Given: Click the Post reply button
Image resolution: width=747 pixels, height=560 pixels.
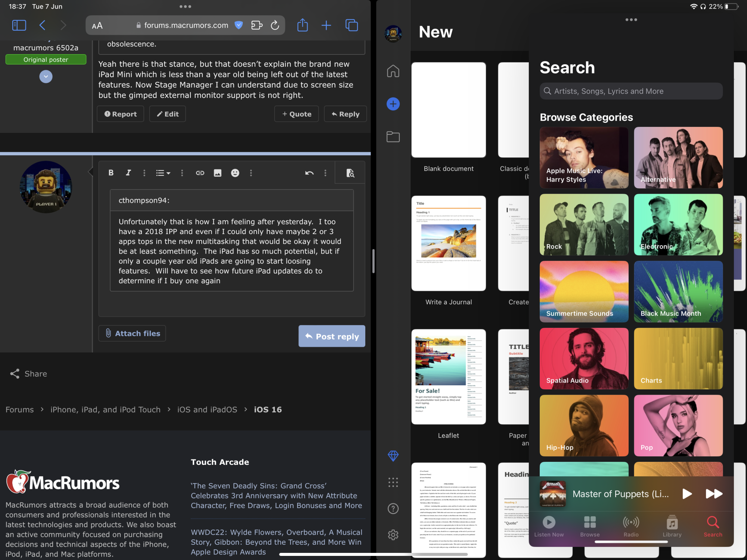Looking at the screenshot, I should pos(332,336).
